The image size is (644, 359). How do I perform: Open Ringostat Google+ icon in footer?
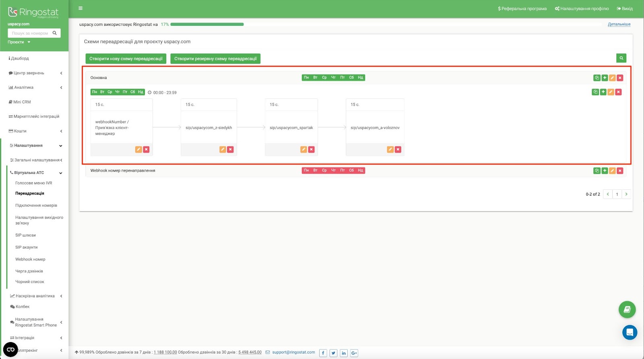[354, 353]
